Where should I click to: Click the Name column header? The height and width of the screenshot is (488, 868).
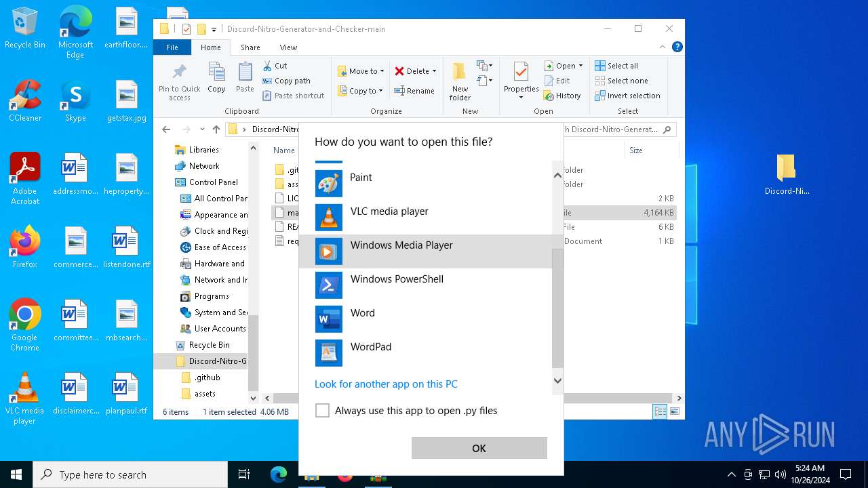click(284, 150)
